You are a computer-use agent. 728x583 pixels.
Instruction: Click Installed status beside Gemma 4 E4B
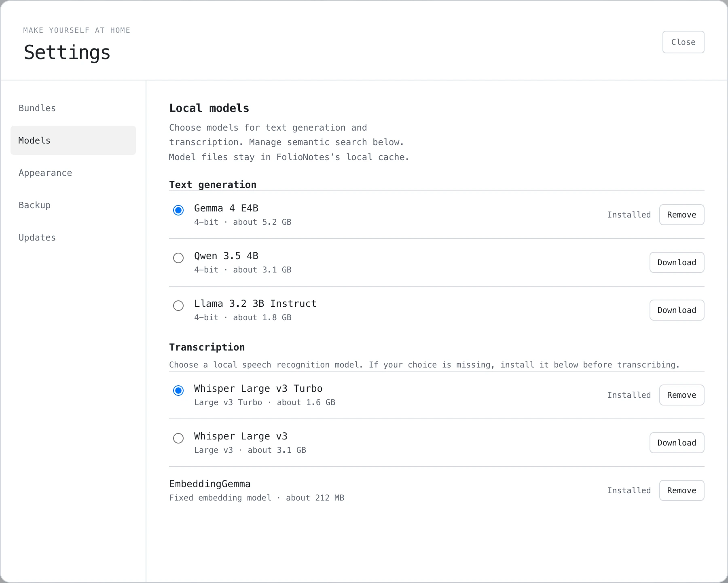[x=629, y=215]
